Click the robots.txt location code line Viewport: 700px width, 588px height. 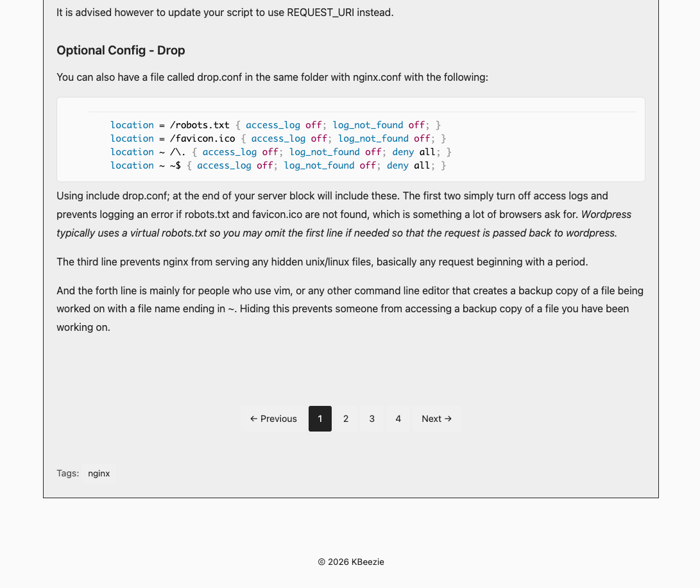coord(275,125)
